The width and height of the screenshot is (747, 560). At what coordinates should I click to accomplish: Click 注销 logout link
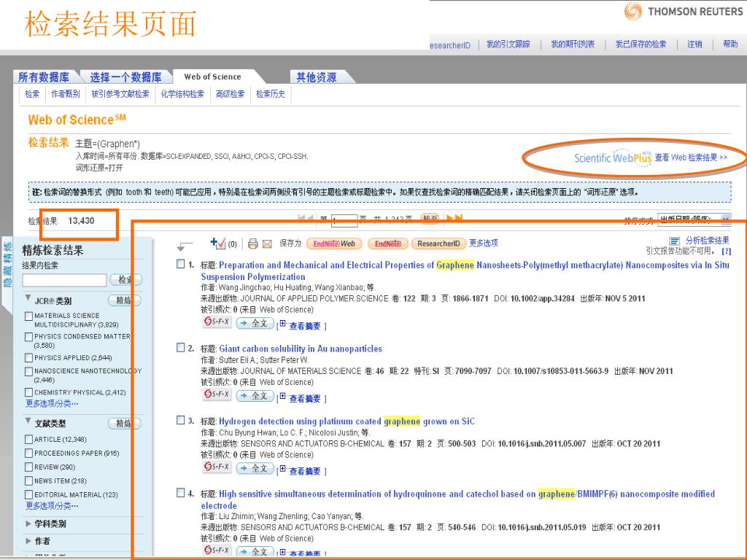point(694,44)
